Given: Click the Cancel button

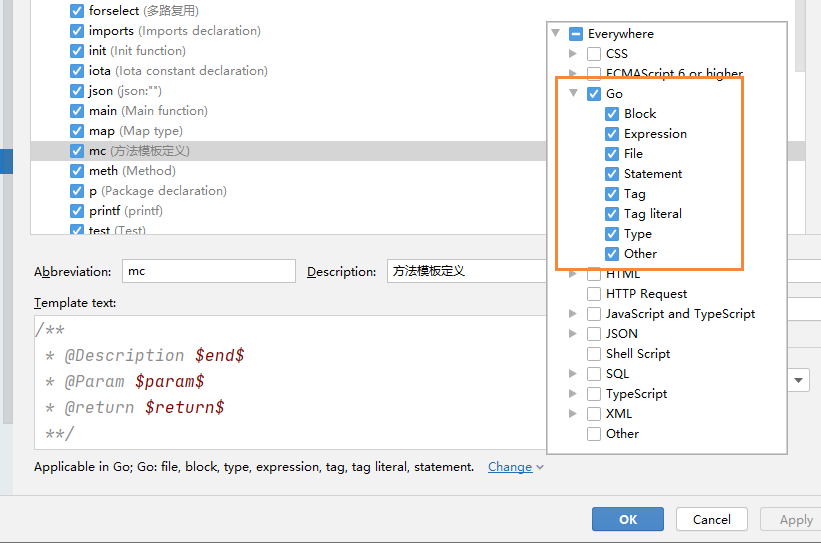Looking at the screenshot, I should (x=711, y=519).
